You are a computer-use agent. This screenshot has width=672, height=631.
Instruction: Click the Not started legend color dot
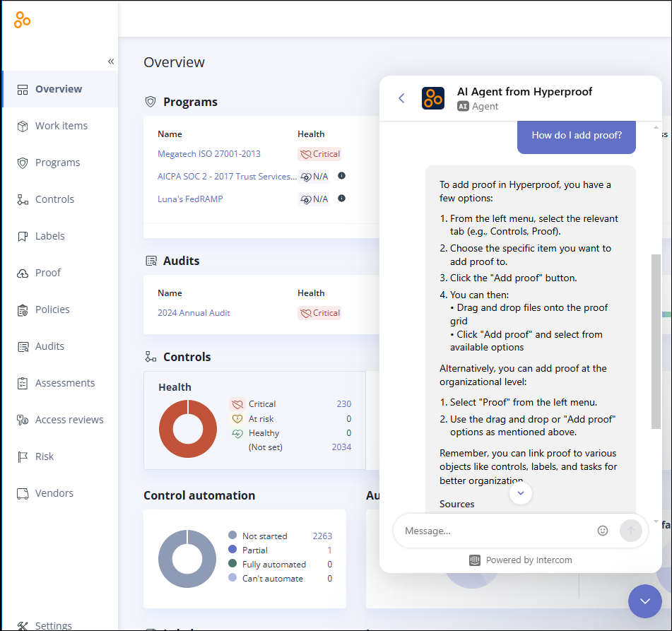point(232,535)
